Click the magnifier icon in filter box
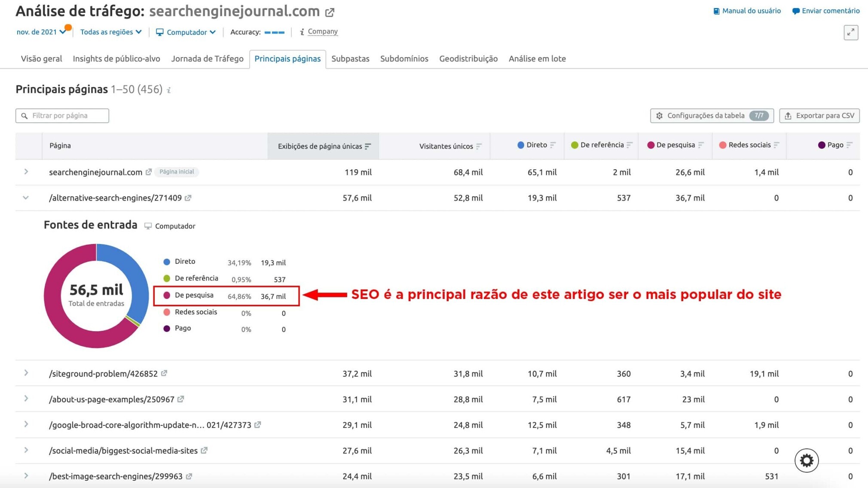 click(24, 116)
